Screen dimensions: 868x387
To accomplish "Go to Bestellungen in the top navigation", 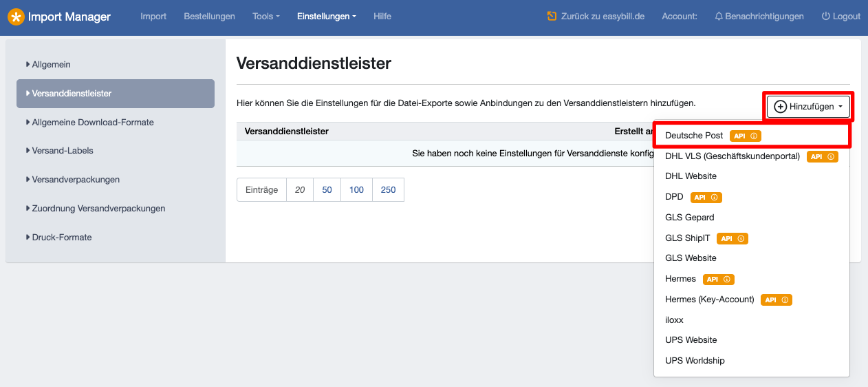I will point(209,16).
